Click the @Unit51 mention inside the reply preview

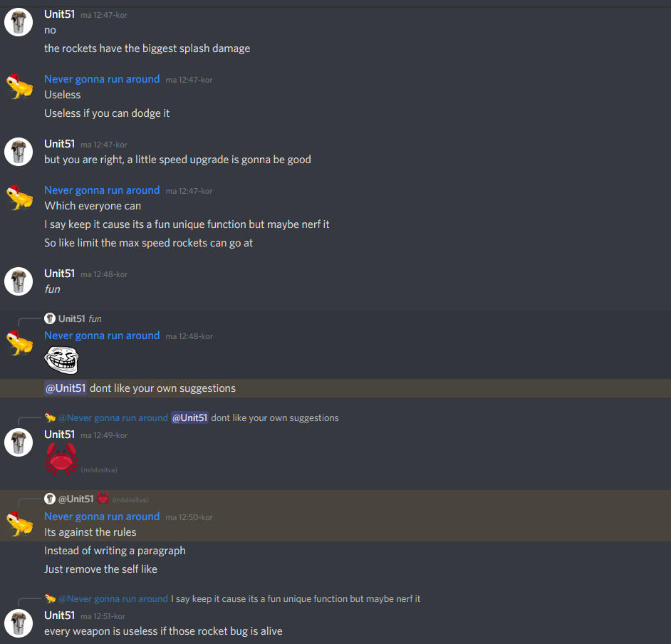coord(189,417)
